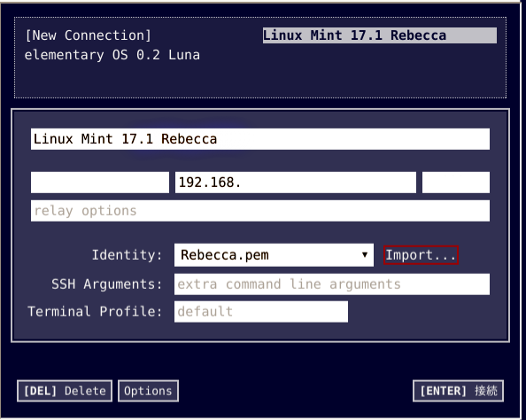526x420 pixels.
Task: Select elementary OS 0.2 Luna connection
Action: tap(112, 55)
